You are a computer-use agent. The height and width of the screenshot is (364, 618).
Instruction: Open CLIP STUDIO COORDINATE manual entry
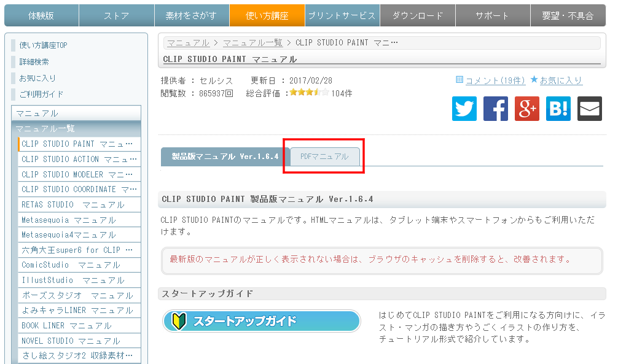(79, 189)
